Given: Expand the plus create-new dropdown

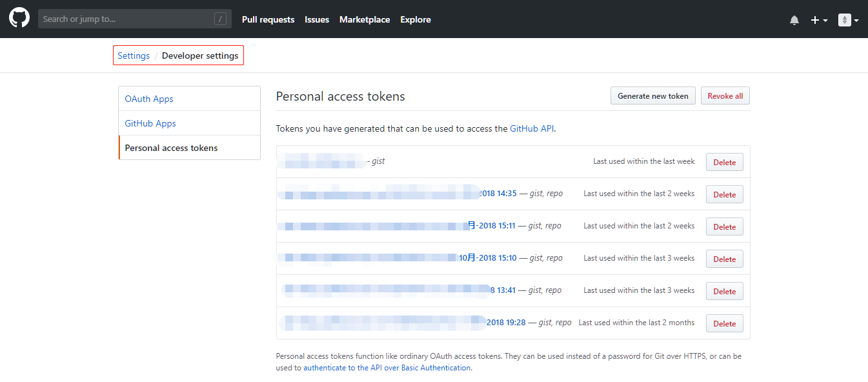Looking at the screenshot, I should 819,20.
